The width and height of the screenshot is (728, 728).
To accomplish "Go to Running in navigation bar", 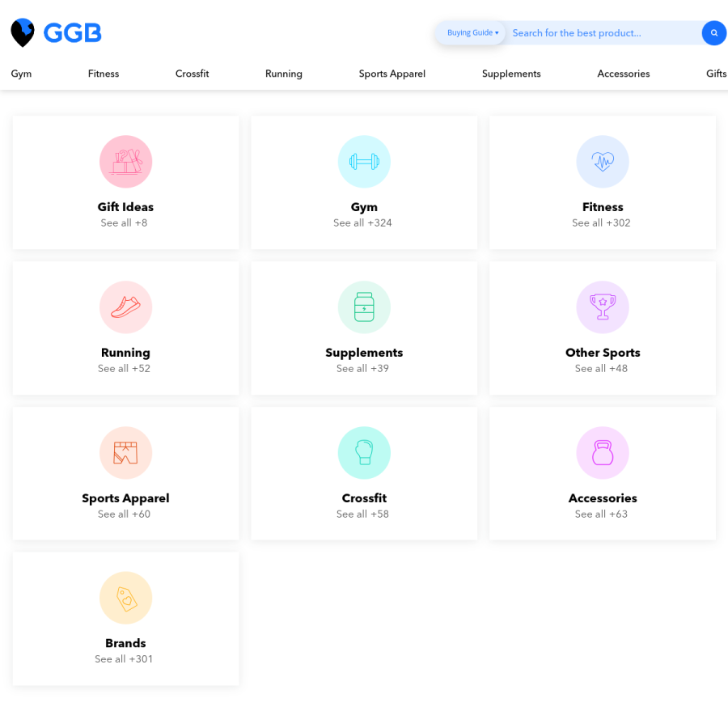I will coord(284,74).
